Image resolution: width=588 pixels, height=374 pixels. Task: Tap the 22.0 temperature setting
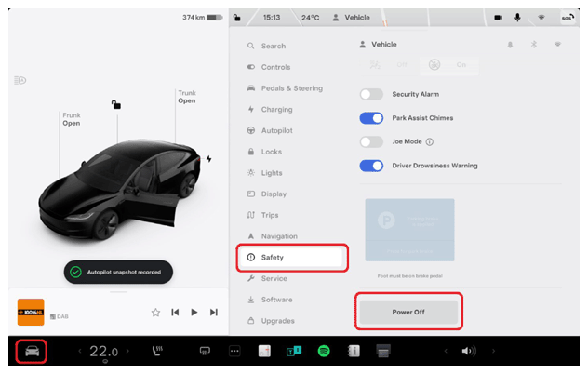[x=104, y=352]
